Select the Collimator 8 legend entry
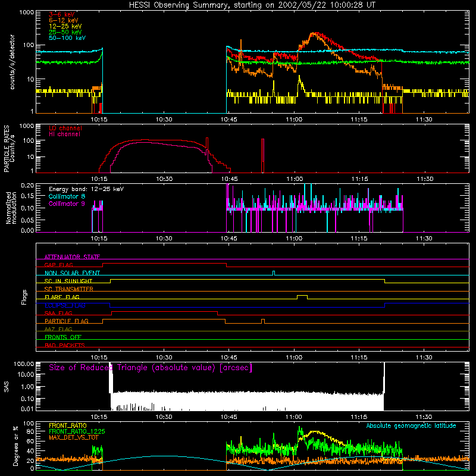Screen dimensions: 476x476 point(67,196)
